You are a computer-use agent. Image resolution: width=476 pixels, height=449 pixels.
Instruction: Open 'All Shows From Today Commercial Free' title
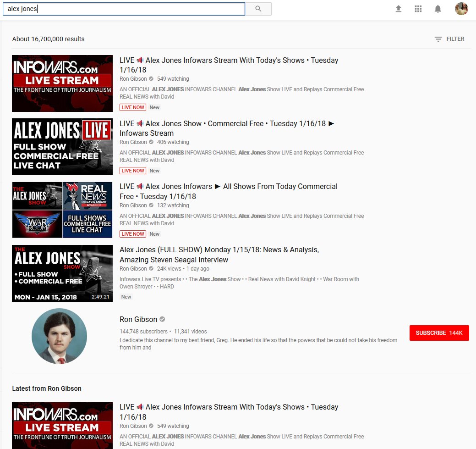[x=229, y=191]
